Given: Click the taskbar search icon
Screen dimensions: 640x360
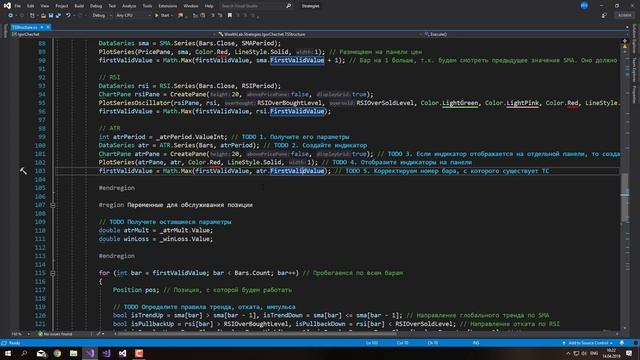Looking at the screenshot, I should pos(24,353).
